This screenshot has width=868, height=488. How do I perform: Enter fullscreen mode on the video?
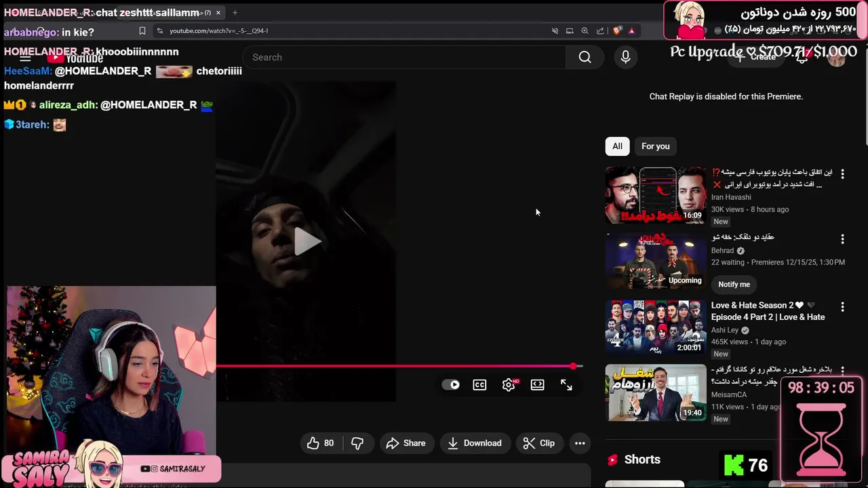pos(566,385)
